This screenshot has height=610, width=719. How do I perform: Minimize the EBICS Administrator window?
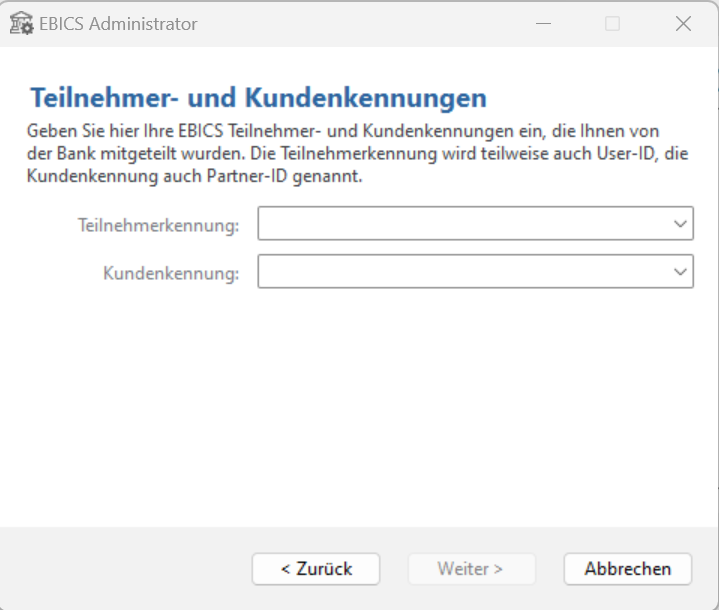click(542, 24)
